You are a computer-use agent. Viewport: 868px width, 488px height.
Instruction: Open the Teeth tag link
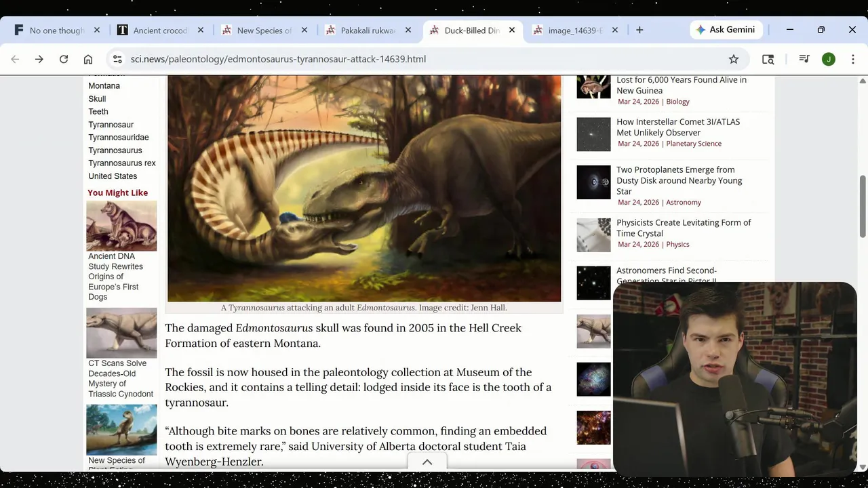[x=98, y=112]
